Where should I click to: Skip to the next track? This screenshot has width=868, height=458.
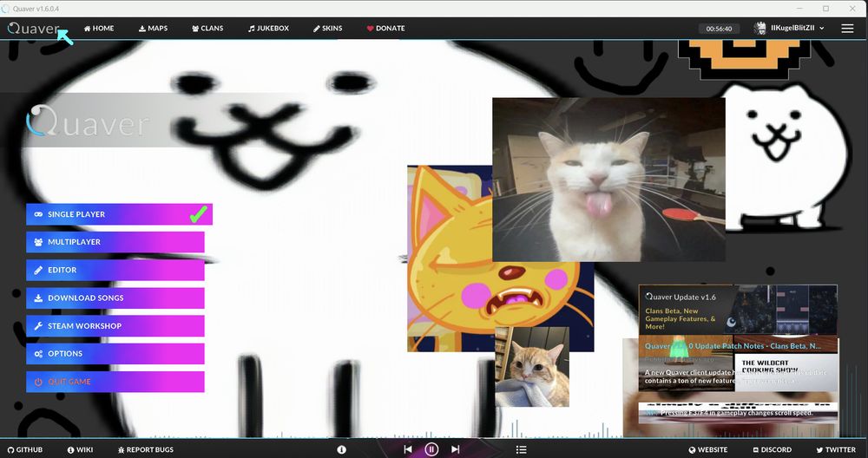pos(455,449)
